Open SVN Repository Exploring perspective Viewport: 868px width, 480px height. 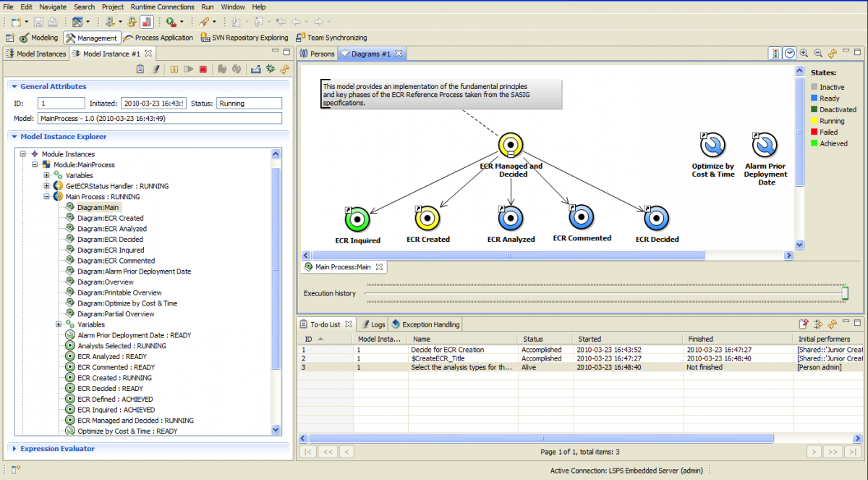click(x=244, y=38)
